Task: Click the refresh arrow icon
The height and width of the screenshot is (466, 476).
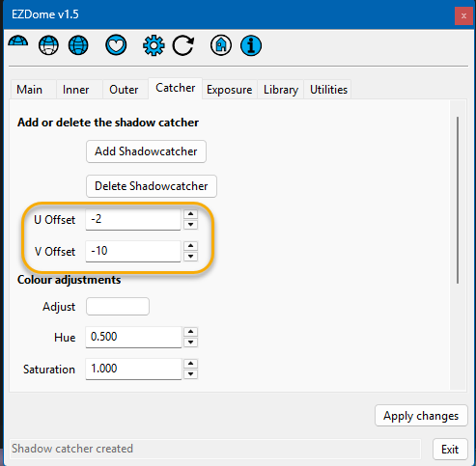Action: coord(183,45)
